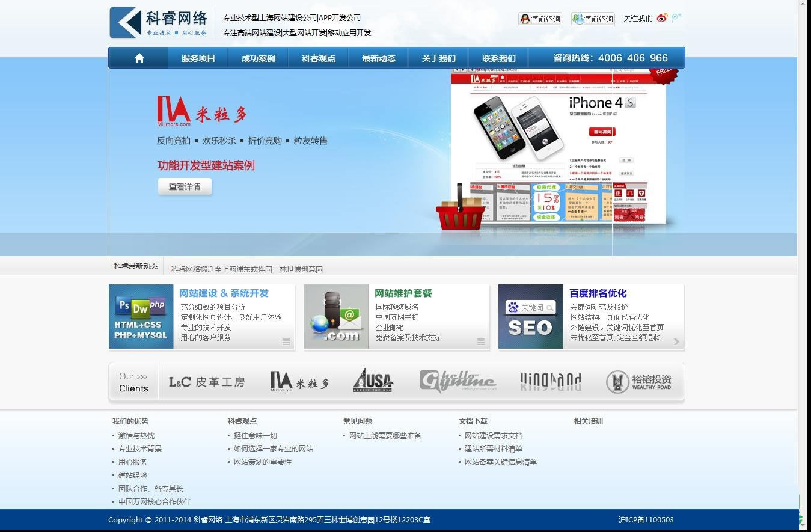Open the 成功案例 menu
Screen dimensions: 811x532
tap(259, 58)
